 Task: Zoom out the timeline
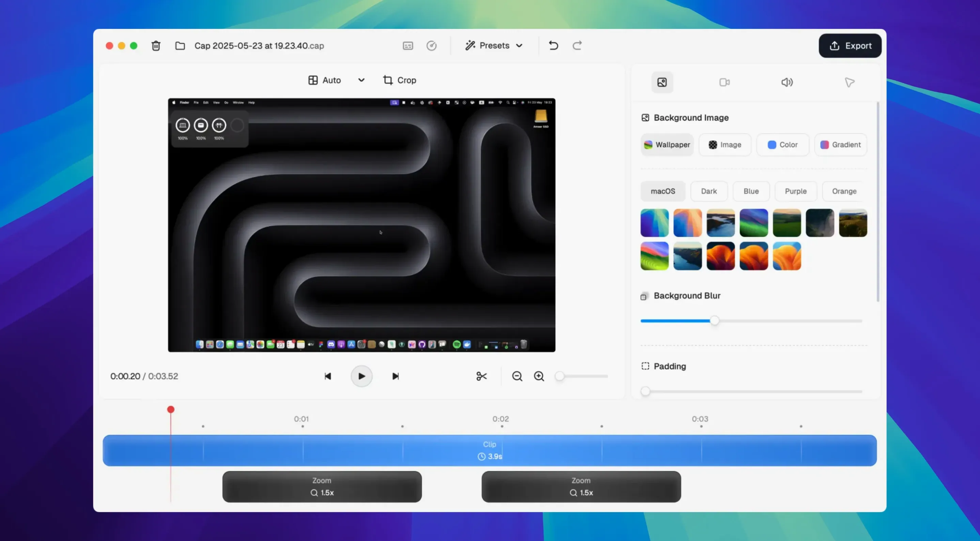(x=517, y=376)
